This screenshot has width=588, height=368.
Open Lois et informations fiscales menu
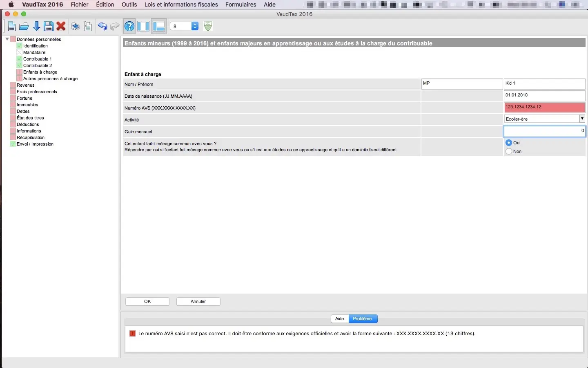181,4
